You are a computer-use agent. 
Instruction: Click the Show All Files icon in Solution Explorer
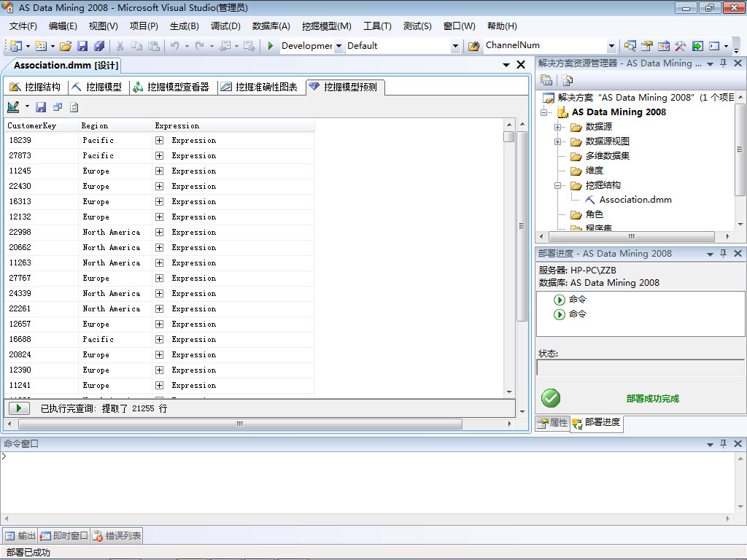567,80
